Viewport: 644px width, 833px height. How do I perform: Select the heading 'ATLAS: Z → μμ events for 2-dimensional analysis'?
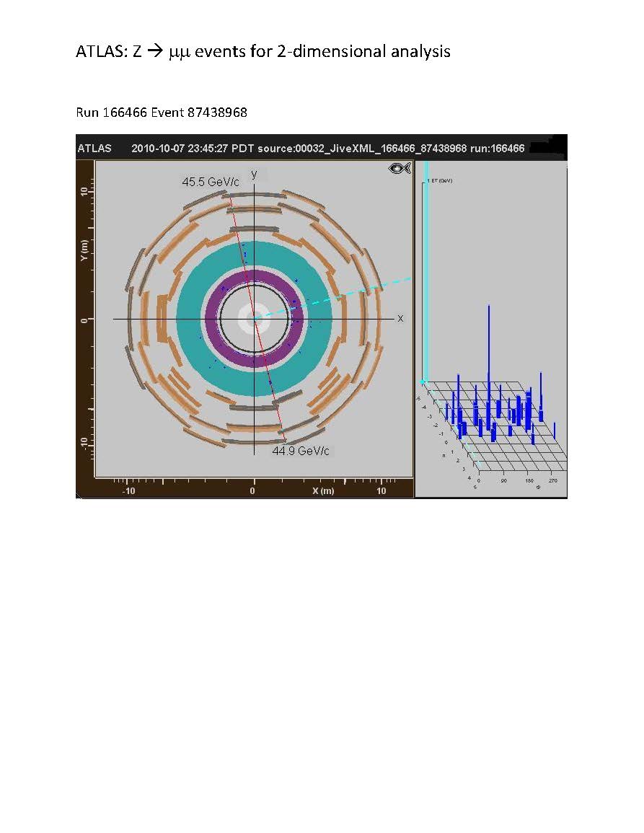263,51
